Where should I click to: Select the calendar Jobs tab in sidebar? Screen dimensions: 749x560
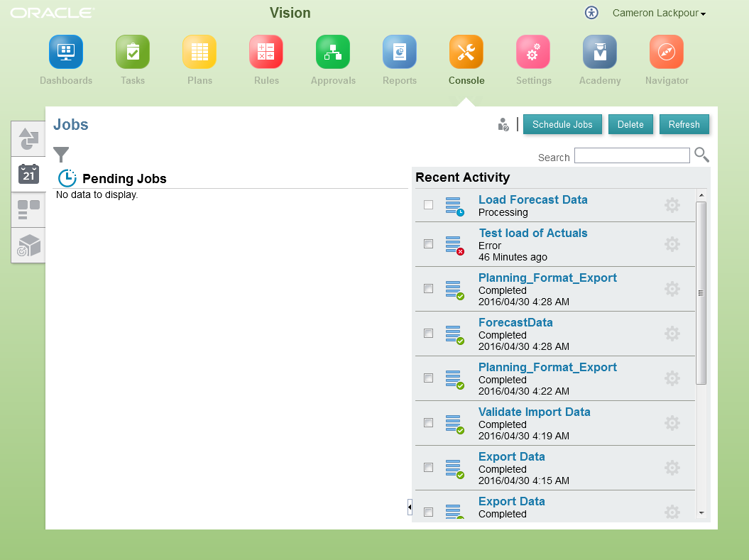pos(28,175)
